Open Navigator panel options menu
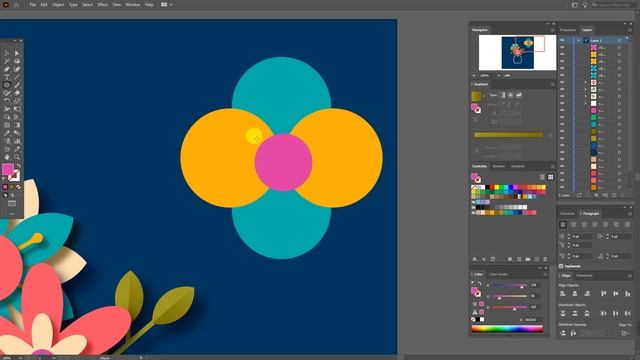The width and height of the screenshot is (640, 360). tap(552, 30)
